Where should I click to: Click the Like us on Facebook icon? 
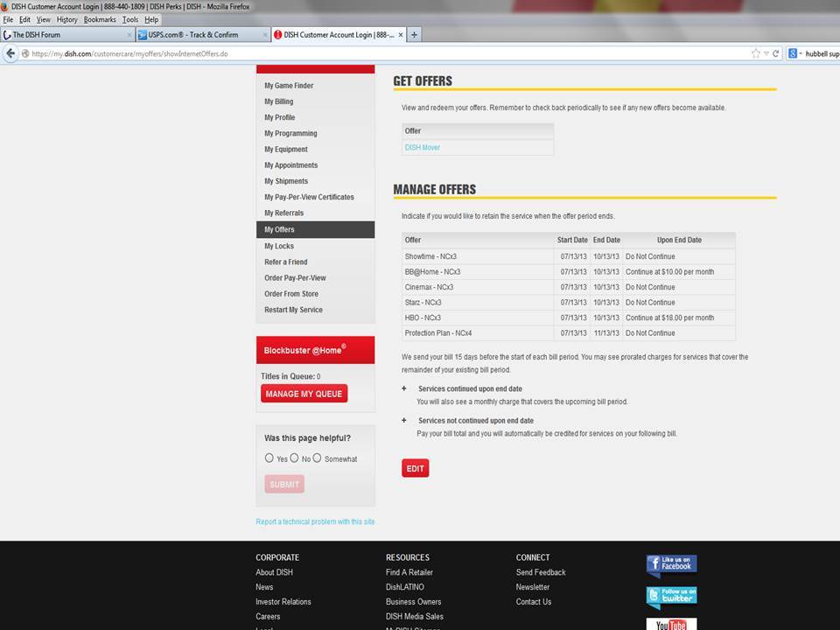pos(671,566)
